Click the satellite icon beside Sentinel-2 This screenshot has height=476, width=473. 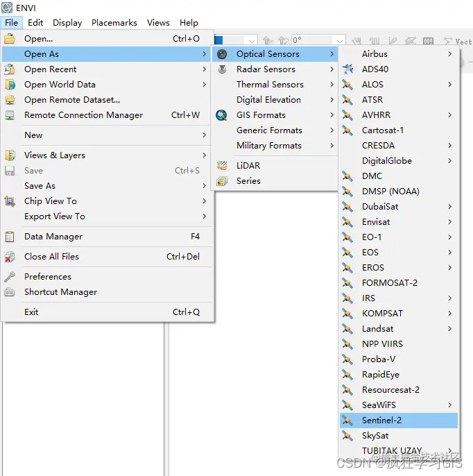click(x=347, y=420)
